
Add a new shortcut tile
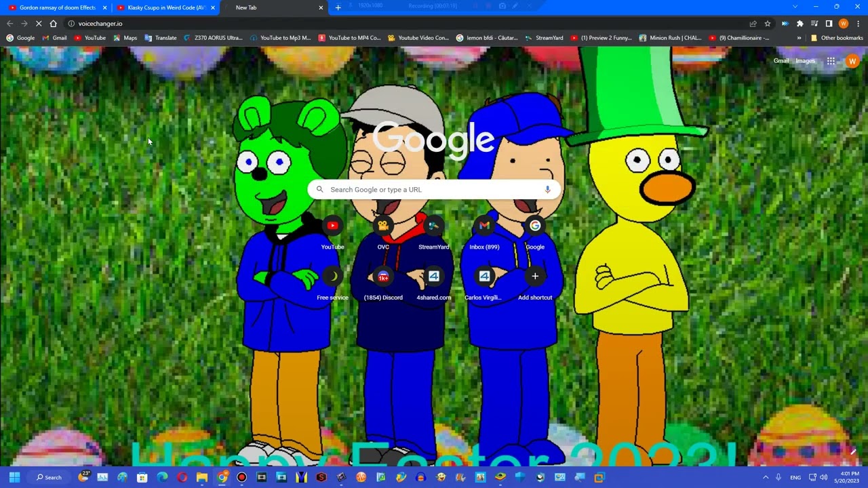pos(535,285)
